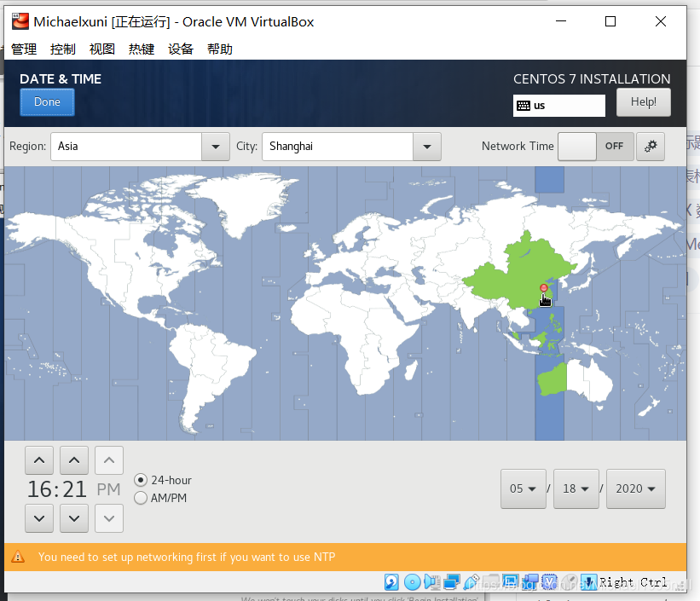Minimize the VirtualBox window
The image size is (700, 601).
pyautogui.click(x=561, y=21)
